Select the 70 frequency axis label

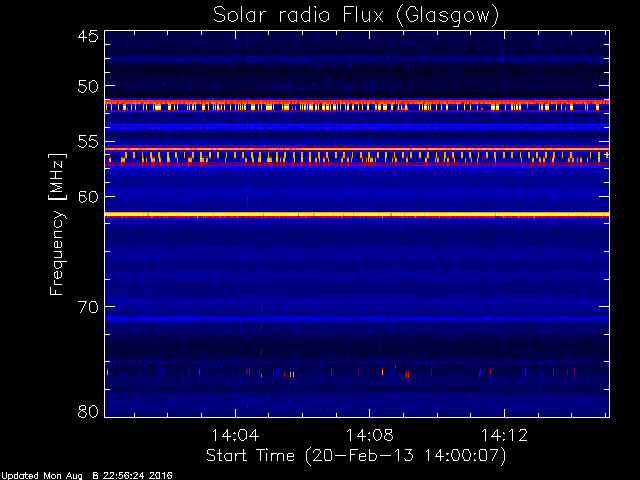tap(88, 307)
